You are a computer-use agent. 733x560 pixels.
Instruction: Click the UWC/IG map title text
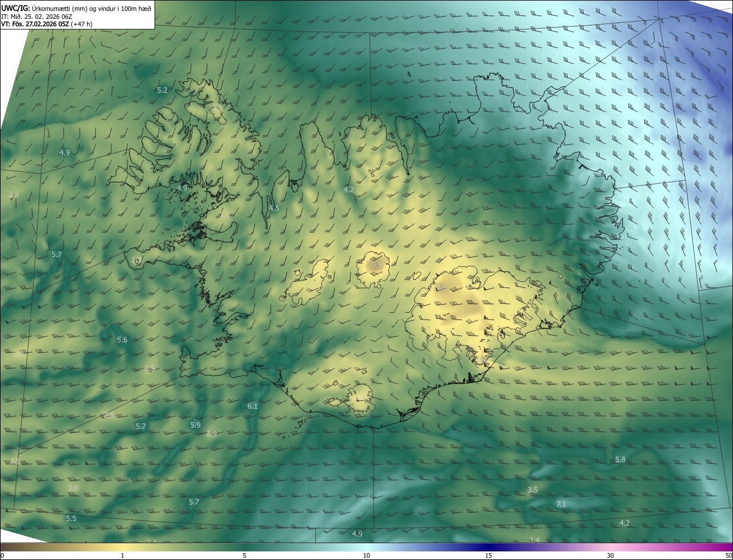coord(76,8)
